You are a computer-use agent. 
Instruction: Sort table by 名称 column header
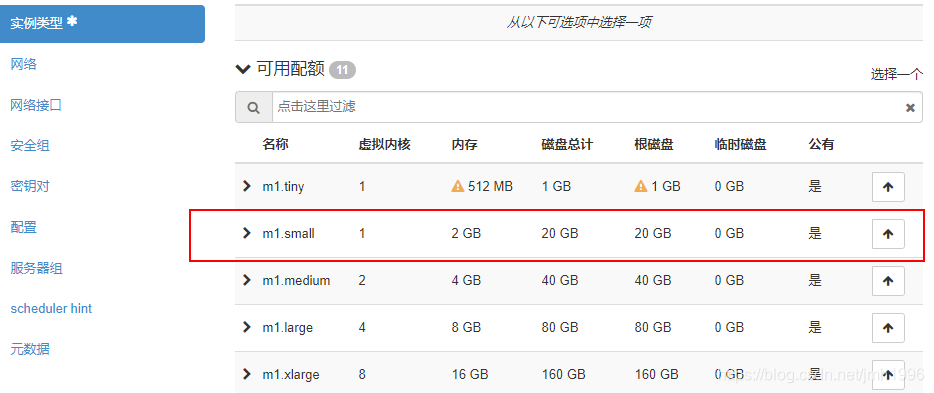(x=275, y=144)
